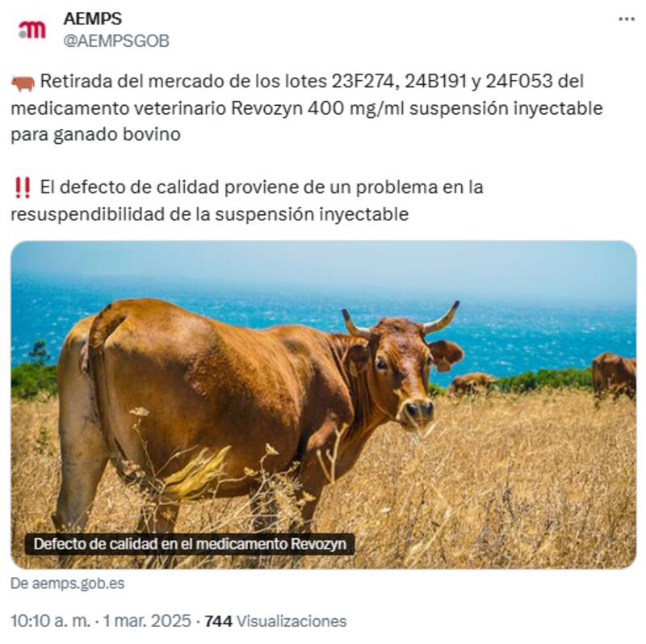This screenshot has height=644, width=646.
Task: Click lot number 24F053 in the tweet
Action: click(x=518, y=82)
